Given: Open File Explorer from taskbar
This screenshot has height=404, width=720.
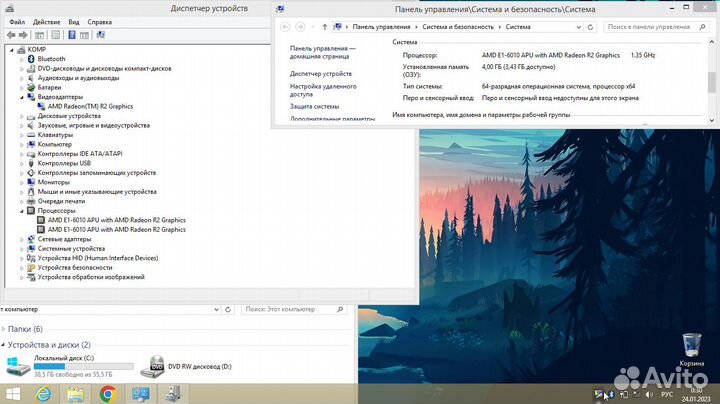Looking at the screenshot, I should pos(76,394).
